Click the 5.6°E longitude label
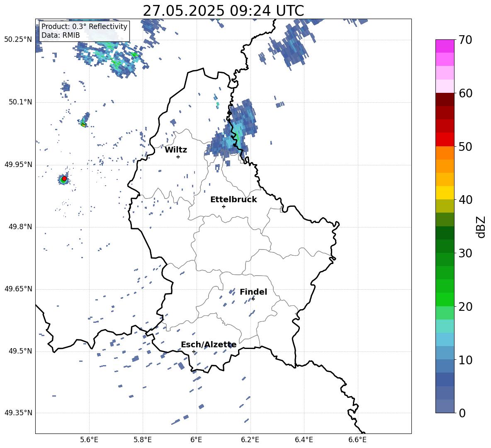The height and width of the screenshot is (448, 491). point(89,440)
